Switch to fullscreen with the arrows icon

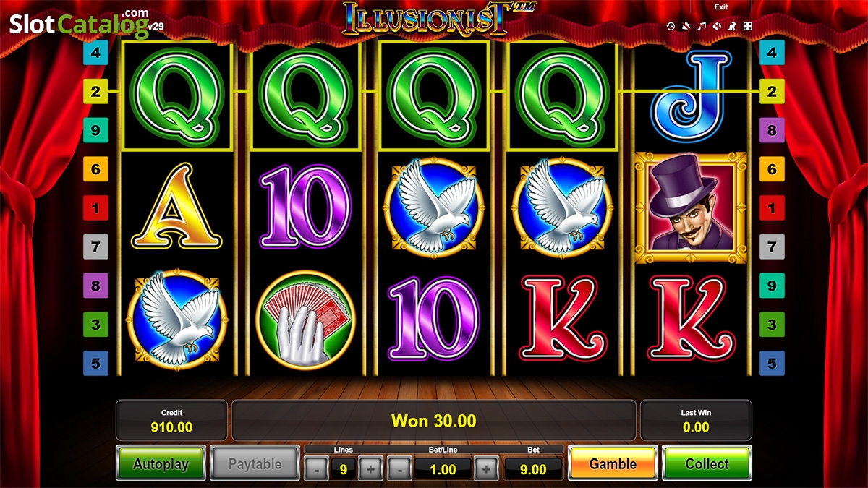[x=748, y=26]
